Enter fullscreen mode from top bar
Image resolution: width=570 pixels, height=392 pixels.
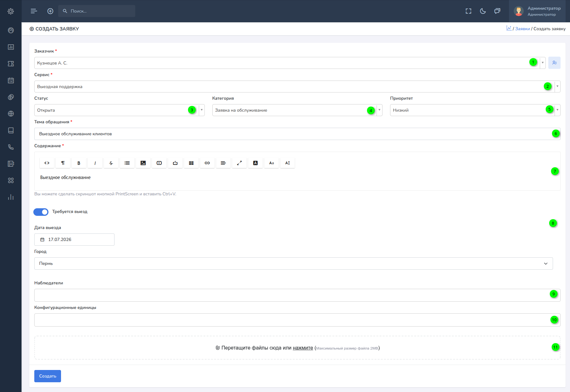pos(468,11)
